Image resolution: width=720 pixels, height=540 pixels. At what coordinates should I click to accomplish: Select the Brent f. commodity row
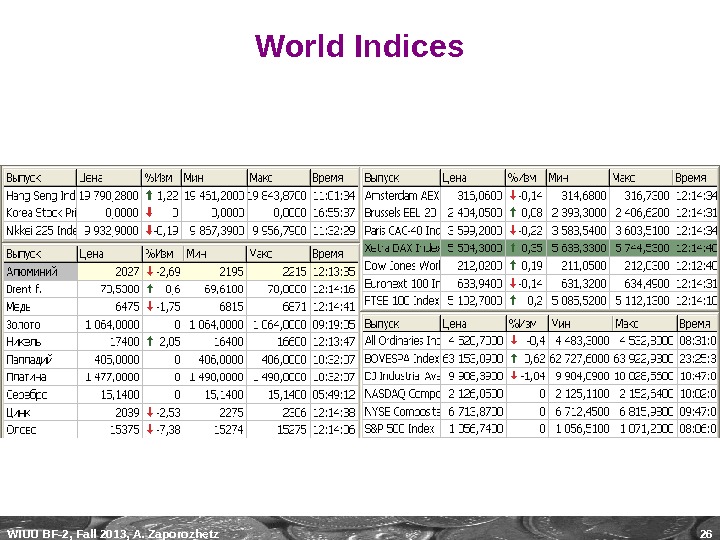181,289
